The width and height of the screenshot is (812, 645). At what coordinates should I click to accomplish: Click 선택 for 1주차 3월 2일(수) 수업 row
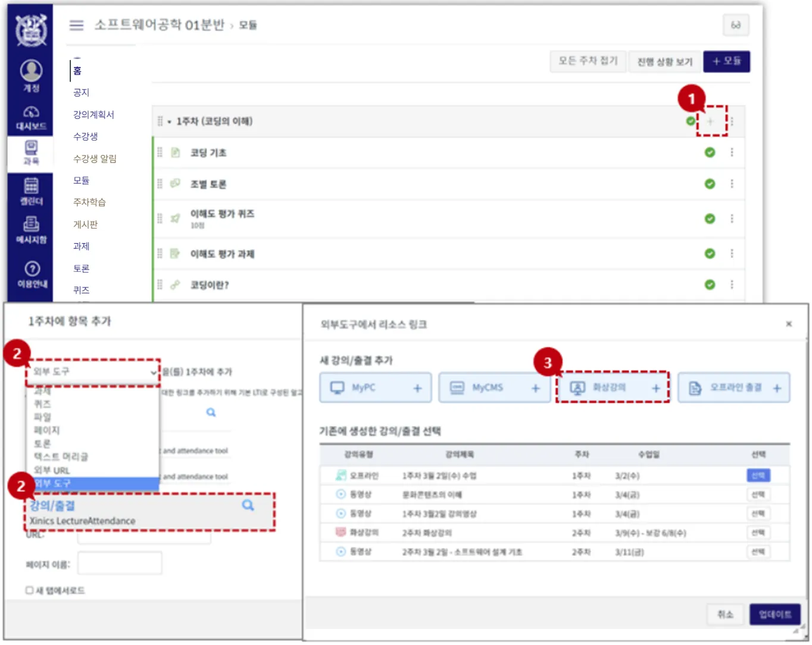pyautogui.click(x=758, y=475)
